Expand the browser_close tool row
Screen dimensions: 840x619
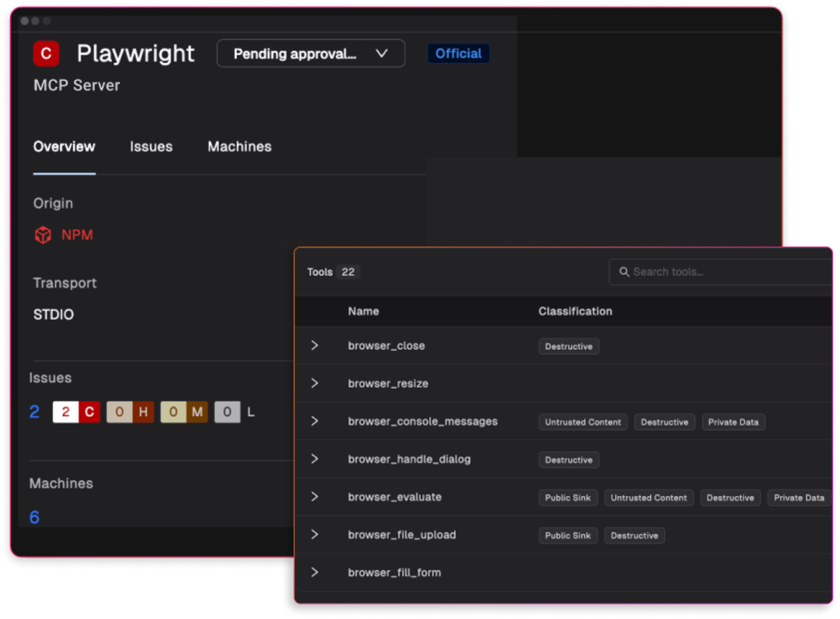pyautogui.click(x=314, y=345)
